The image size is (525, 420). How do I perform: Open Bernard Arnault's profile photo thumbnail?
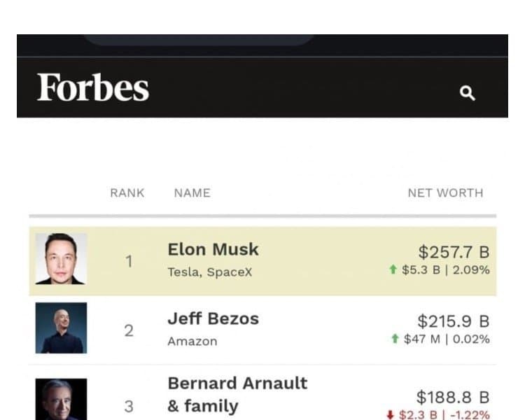tap(62, 400)
